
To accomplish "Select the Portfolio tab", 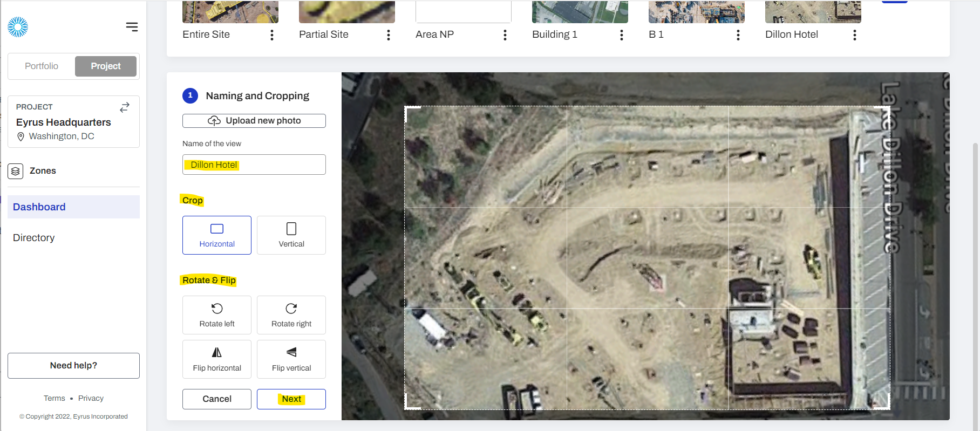I will click(x=42, y=66).
